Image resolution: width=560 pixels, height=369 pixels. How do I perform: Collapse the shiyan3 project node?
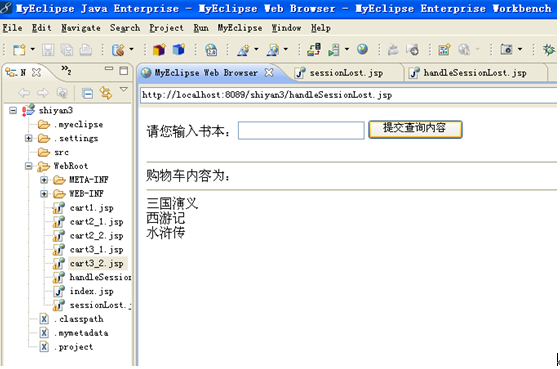point(13,110)
